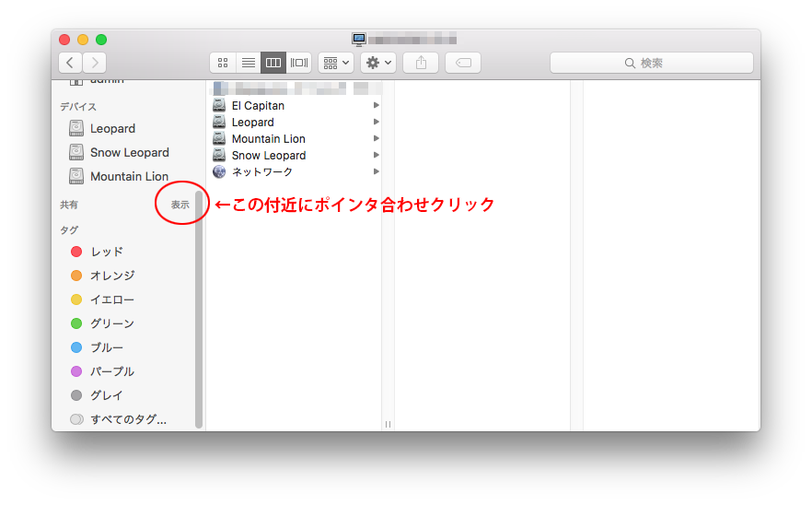Expand Leopard row's disclosure arrow
This screenshot has height=505, width=812.
377,122
